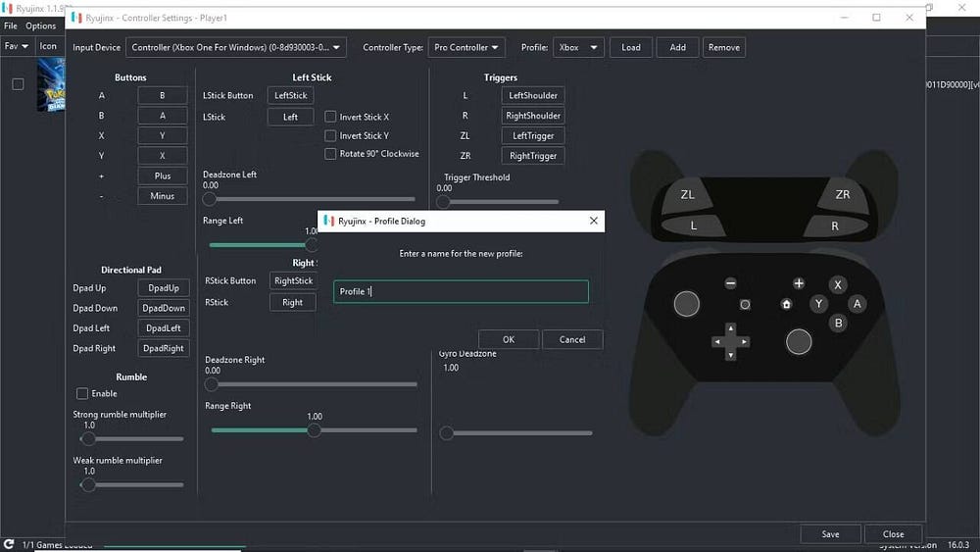Enable Invert Stick X checkbox
Image resolution: width=980 pixels, height=552 pixels.
click(x=330, y=117)
